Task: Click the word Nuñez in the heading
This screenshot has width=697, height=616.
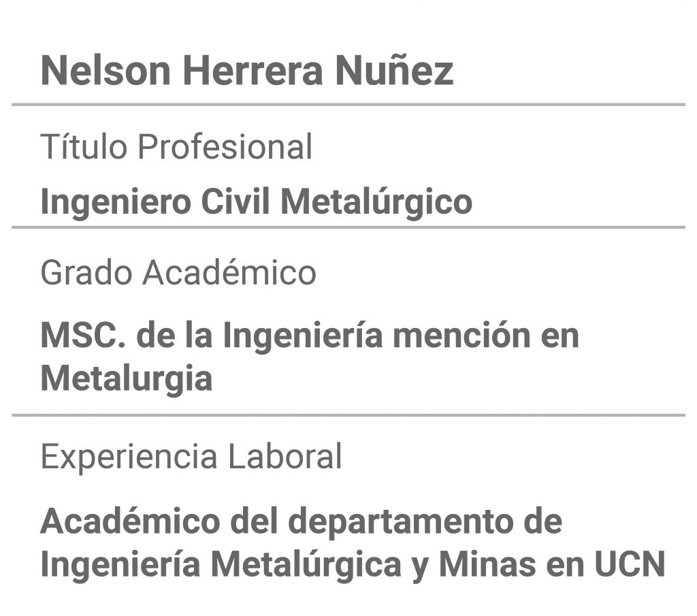Action: coord(394,70)
